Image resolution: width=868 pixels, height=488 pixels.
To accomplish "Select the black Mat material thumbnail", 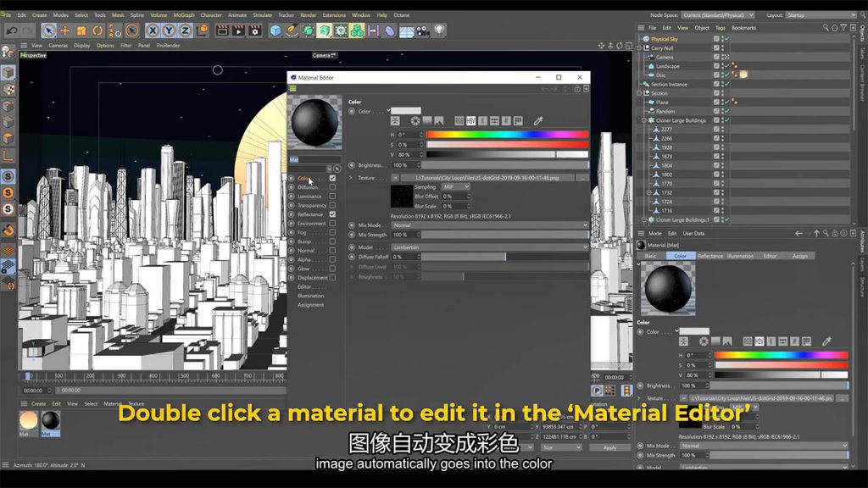I will pos(51,420).
